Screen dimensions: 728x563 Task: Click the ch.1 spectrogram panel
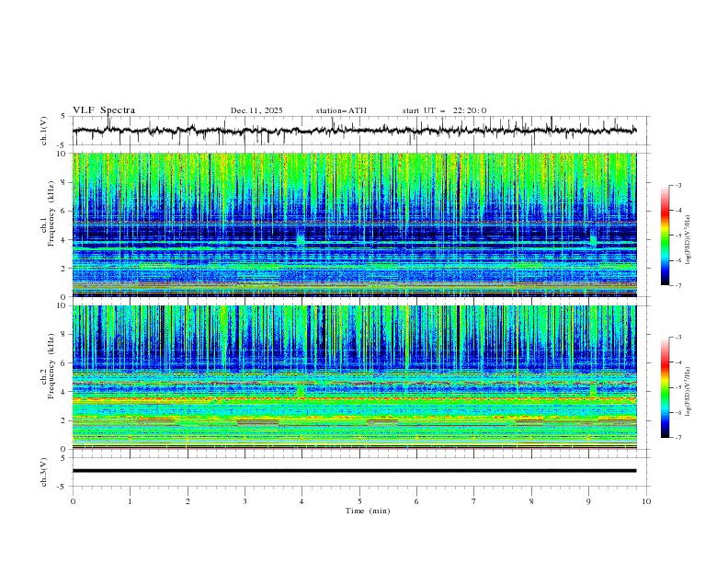354,224
